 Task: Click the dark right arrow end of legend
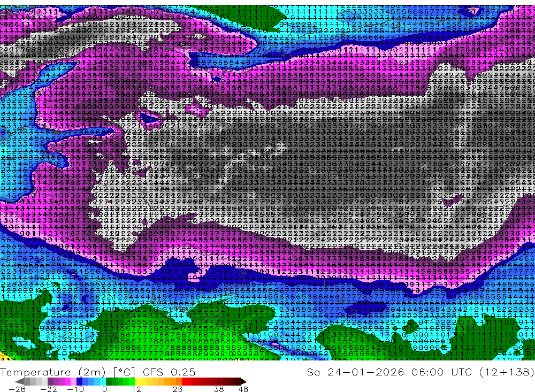(x=243, y=381)
